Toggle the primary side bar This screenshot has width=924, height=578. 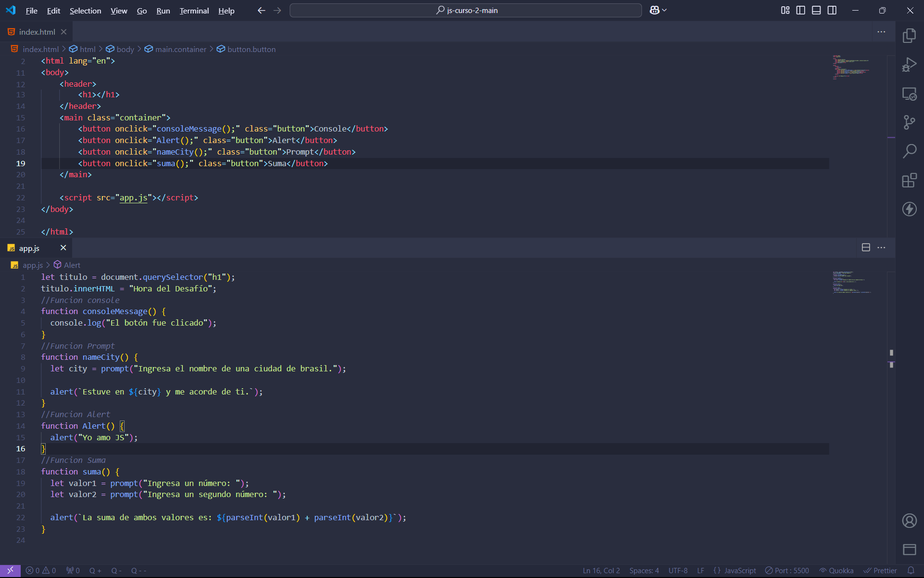pos(801,10)
